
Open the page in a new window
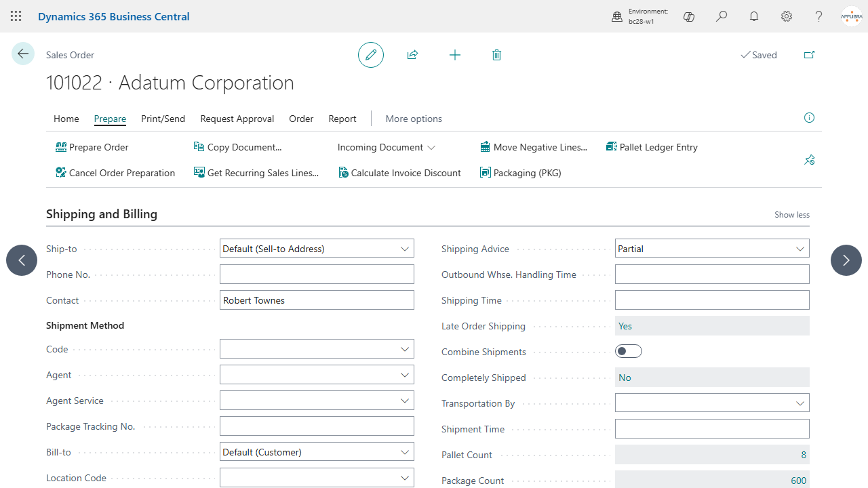809,55
